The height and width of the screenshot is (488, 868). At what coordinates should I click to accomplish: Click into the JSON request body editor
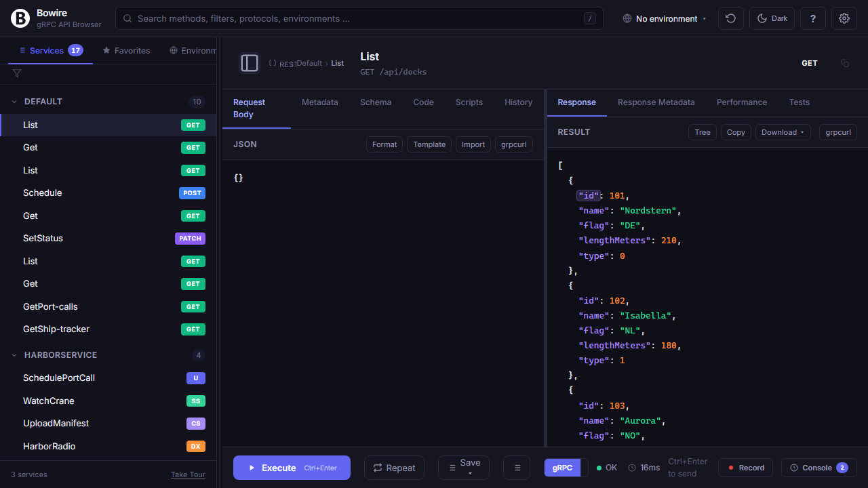point(383,302)
